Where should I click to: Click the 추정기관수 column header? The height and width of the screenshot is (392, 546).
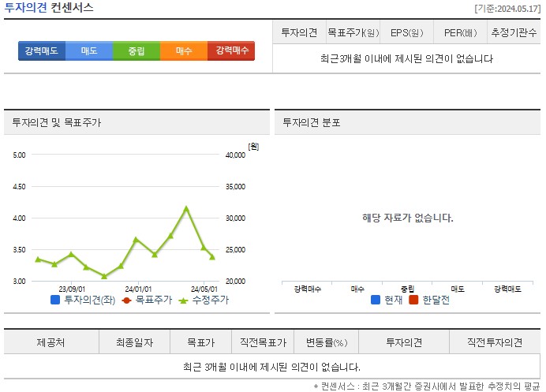tap(514, 32)
